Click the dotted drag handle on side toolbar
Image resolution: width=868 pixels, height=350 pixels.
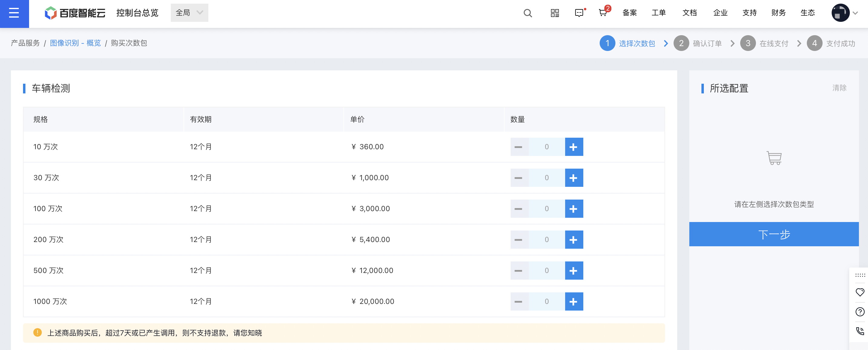pyautogui.click(x=860, y=275)
